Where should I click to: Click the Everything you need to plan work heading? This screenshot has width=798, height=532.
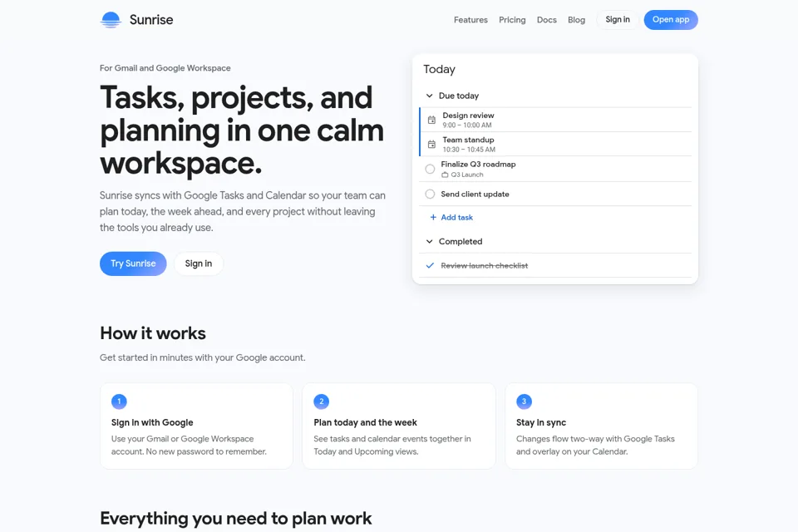pyautogui.click(x=235, y=518)
